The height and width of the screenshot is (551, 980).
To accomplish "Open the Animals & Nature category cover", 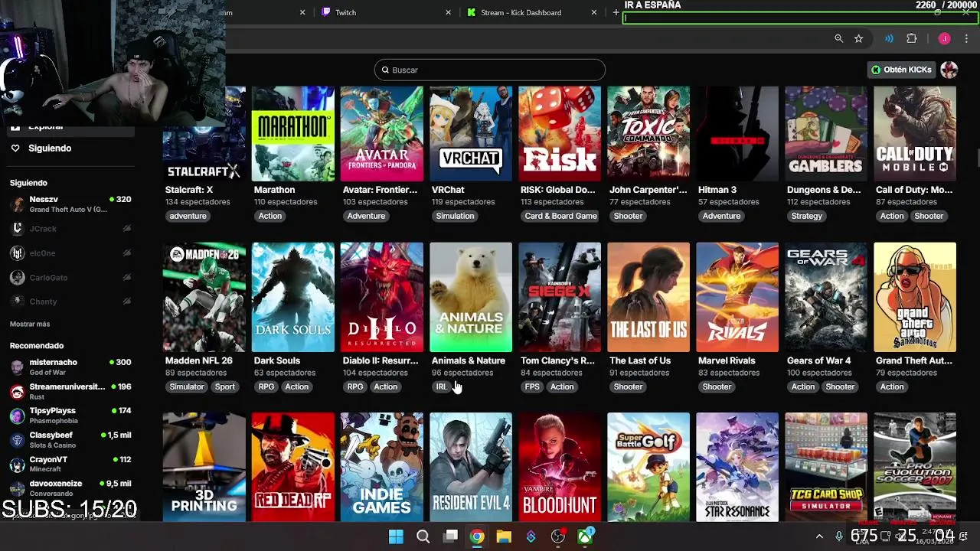I will tap(471, 297).
